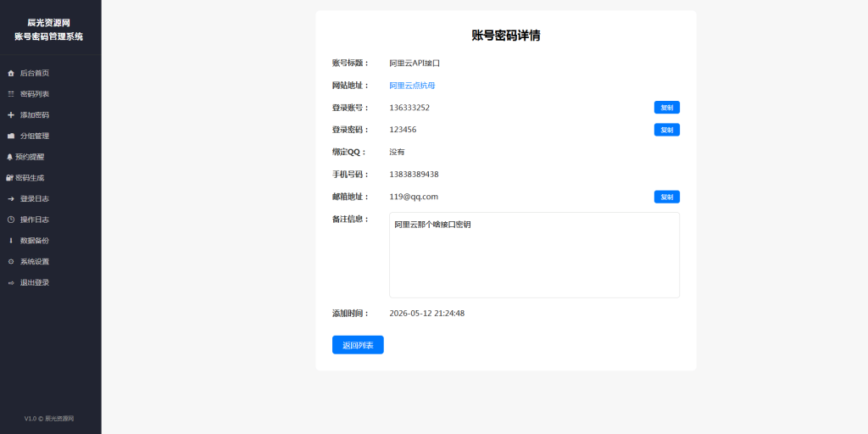Click the 备注信息 field label
The image size is (868, 434).
click(x=350, y=220)
